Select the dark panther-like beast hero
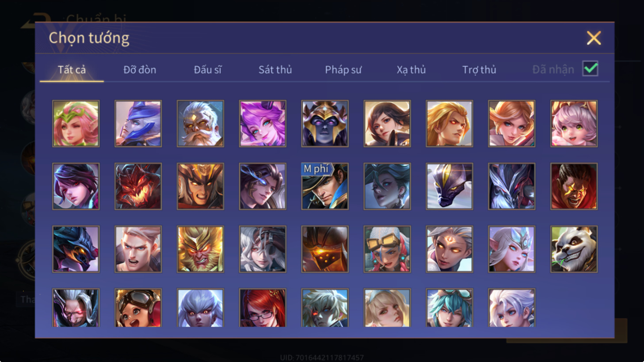644x362 pixels. (450, 186)
